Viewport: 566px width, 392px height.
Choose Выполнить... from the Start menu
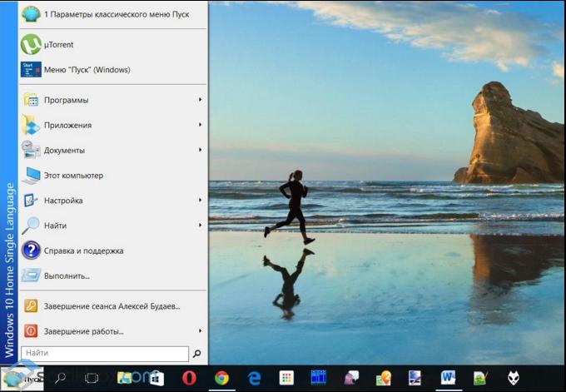tap(67, 275)
